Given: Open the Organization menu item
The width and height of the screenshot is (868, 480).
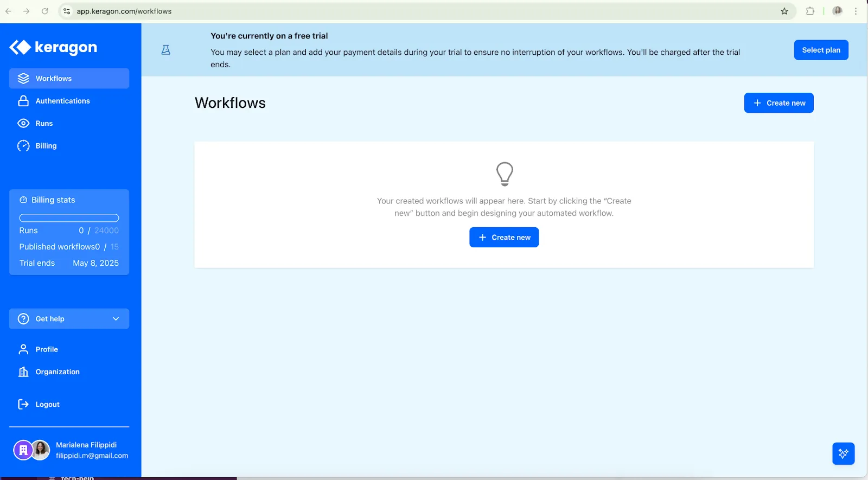Looking at the screenshot, I should point(69,372).
